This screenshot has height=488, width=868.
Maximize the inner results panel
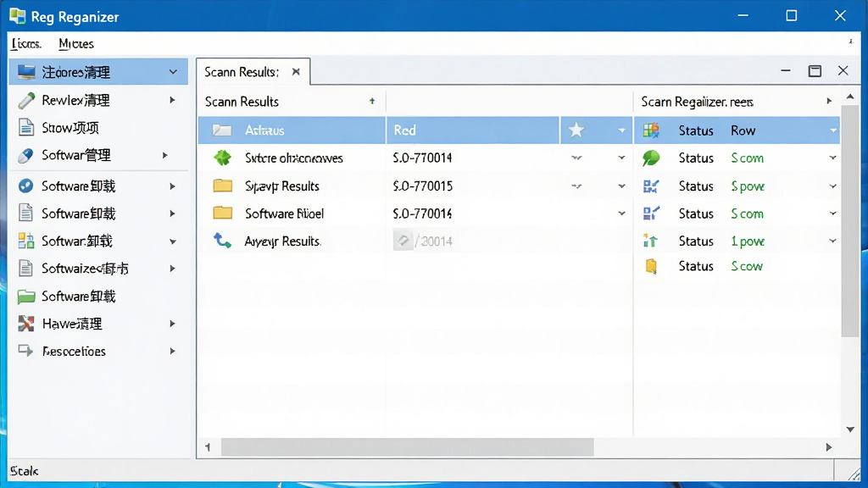[x=815, y=71]
